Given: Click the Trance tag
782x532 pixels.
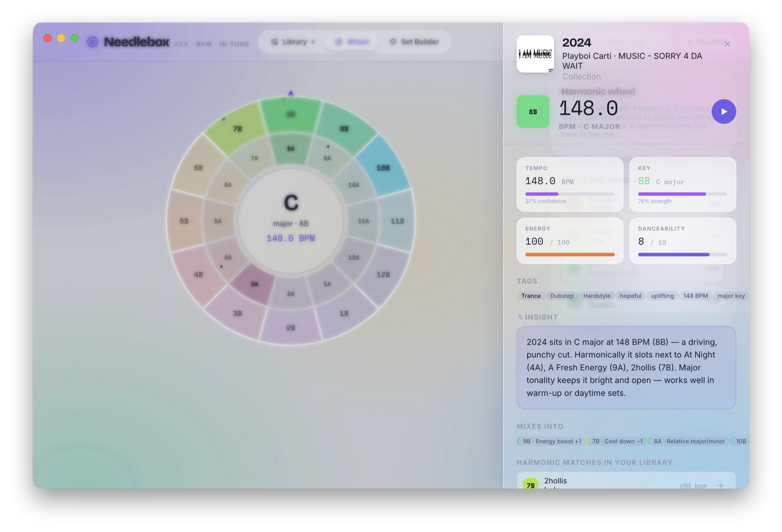Looking at the screenshot, I should click(x=531, y=296).
